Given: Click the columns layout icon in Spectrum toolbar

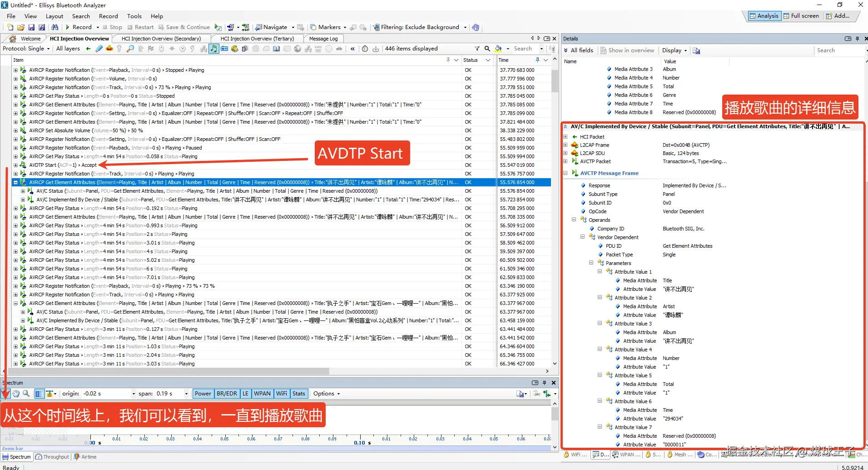Looking at the screenshot, I should (39, 394).
